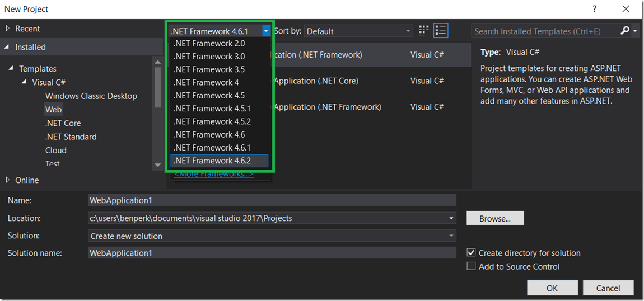Viewport: 644px width, 301px height.
Task: Close the New Project dialog
Action: (626, 8)
